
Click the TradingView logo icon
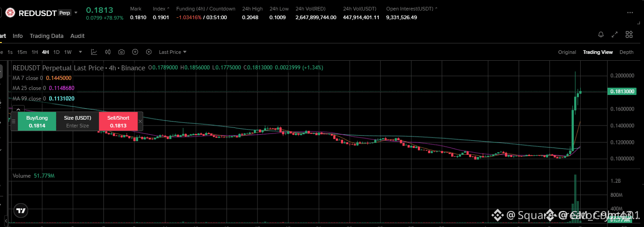[x=21, y=211]
